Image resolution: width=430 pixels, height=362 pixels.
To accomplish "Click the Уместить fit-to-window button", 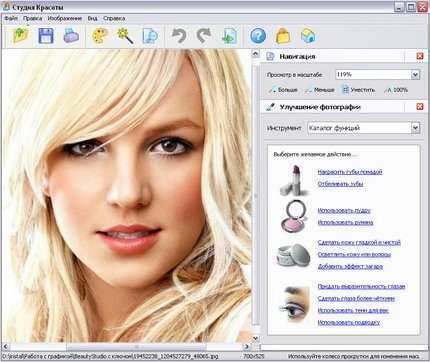I will (358, 90).
